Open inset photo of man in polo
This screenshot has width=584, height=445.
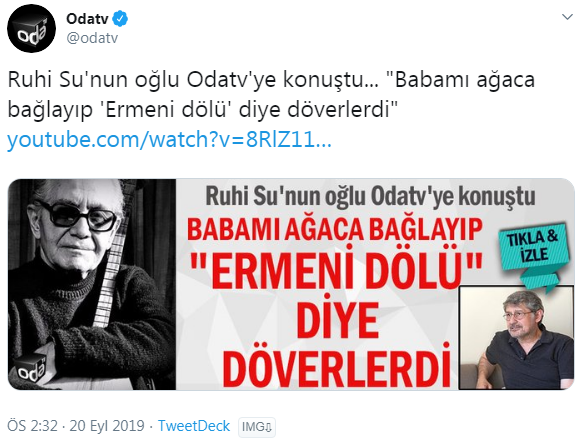point(516,337)
